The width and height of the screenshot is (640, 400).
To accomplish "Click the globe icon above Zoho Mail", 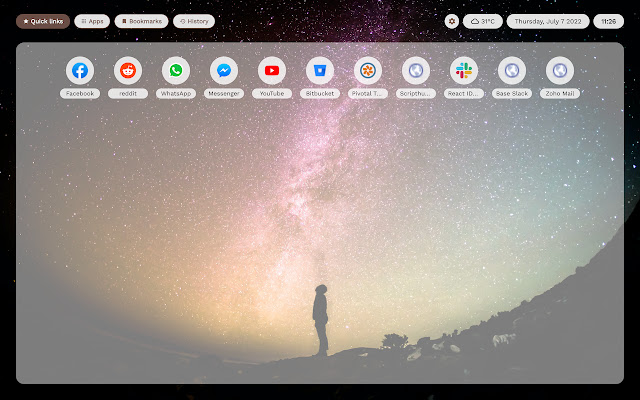I will (560, 71).
